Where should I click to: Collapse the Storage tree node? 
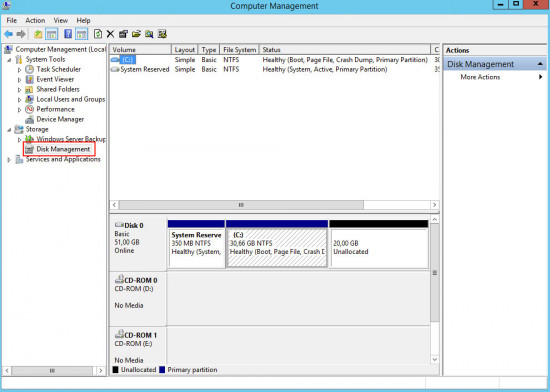click(9, 130)
